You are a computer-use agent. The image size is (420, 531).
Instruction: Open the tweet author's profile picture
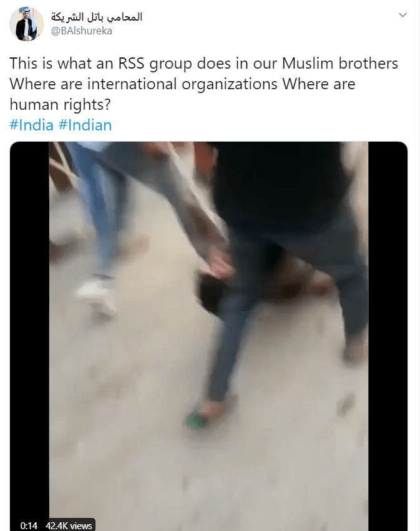(26, 24)
